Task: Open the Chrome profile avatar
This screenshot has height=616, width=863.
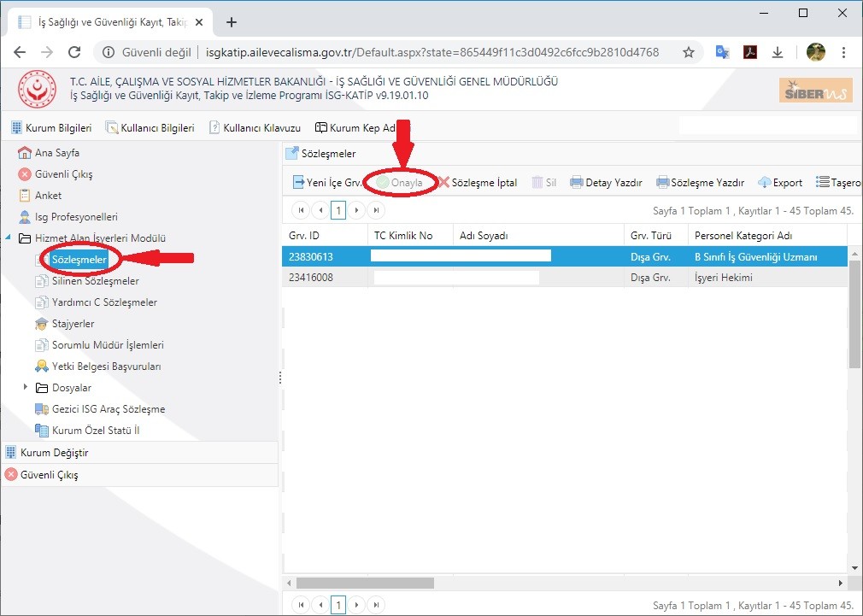Action: tap(816, 52)
